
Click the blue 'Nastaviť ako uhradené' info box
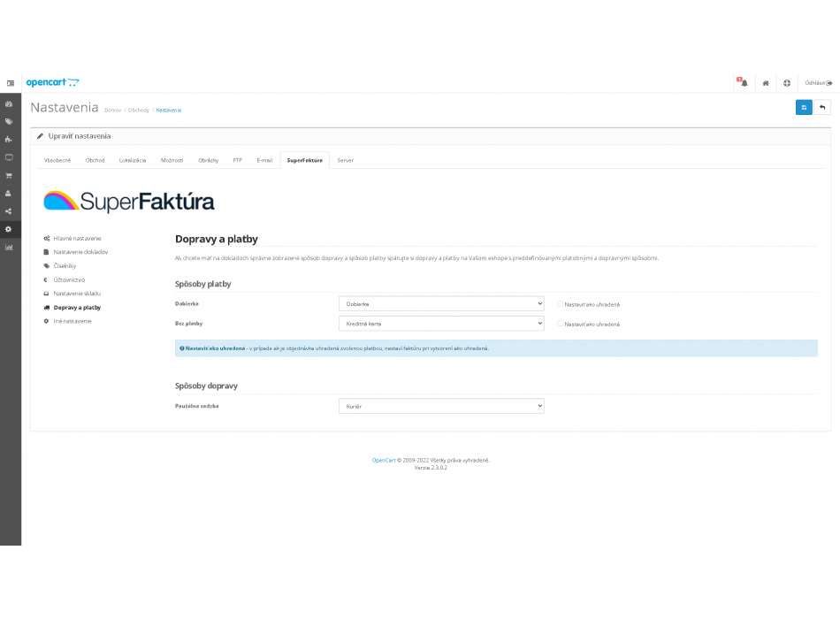(x=496, y=348)
